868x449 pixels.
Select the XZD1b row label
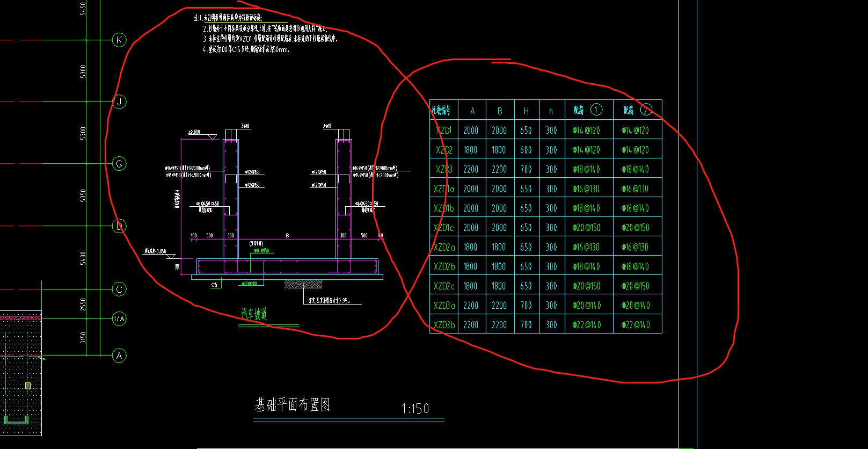[444, 208]
